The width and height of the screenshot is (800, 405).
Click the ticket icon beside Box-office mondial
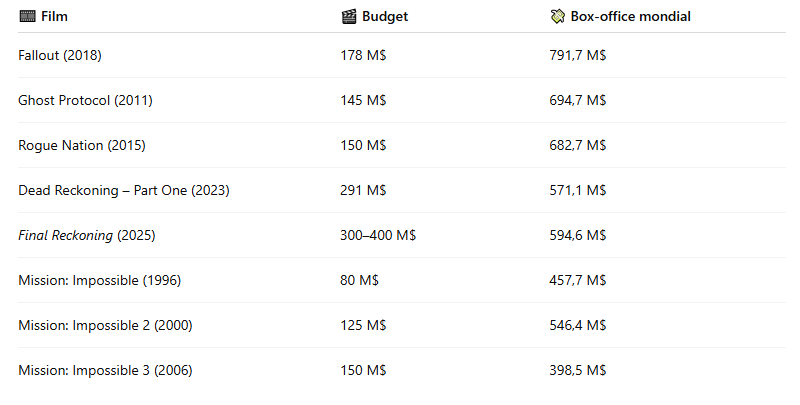tap(558, 17)
